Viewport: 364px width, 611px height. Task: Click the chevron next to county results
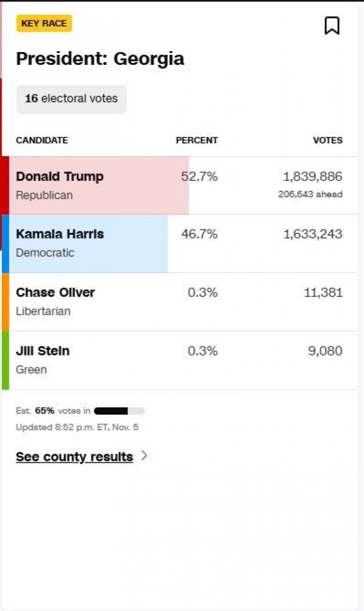click(x=144, y=456)
